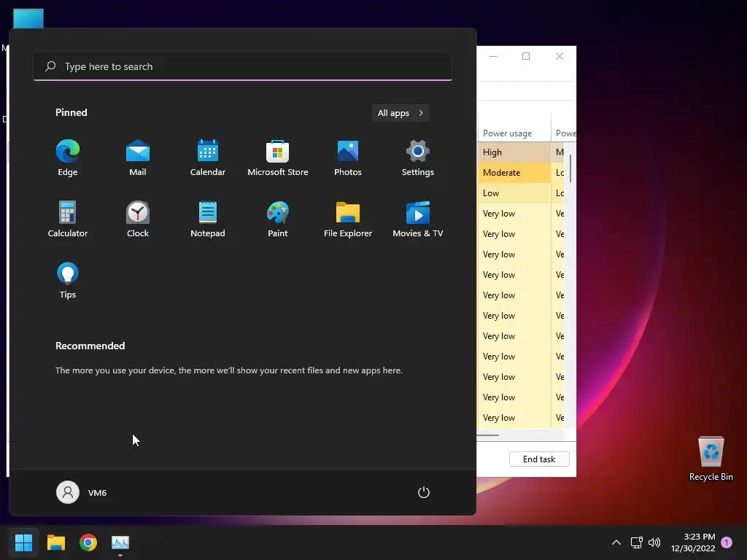Click Task Manager vertical scrollbar
747x560 pixels.
pos(570,168)
